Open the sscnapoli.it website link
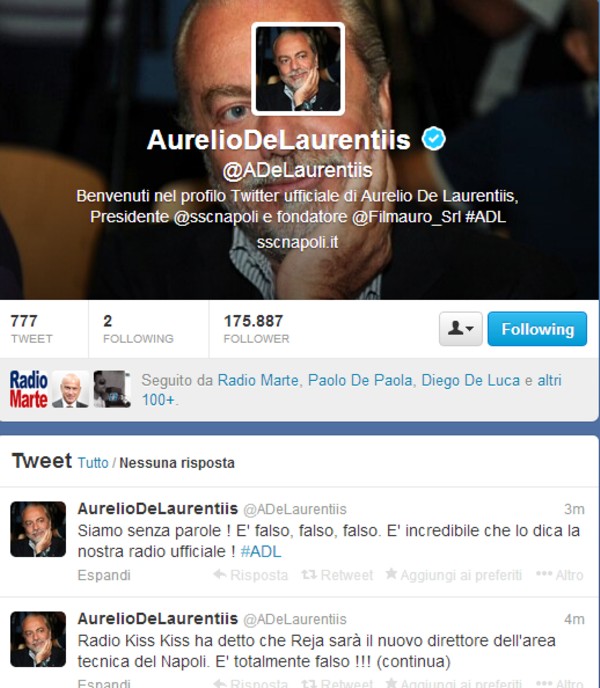This screenshot has height=688, width=600. [298, 242]
